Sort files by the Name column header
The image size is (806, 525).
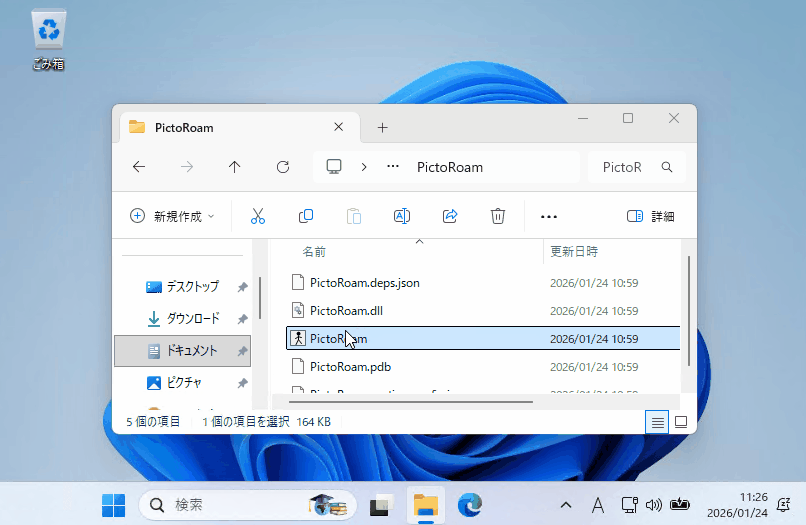[x=314, y=252]
